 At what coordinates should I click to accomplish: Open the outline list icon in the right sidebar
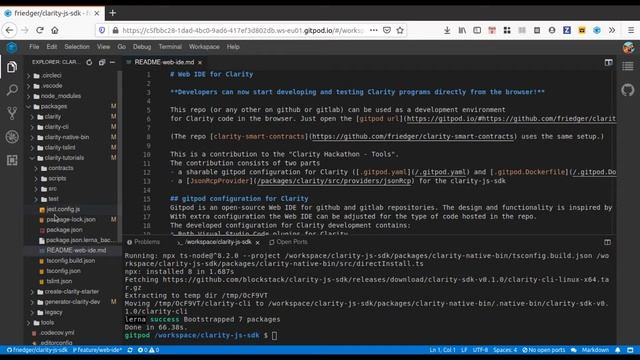pos(628,66)
